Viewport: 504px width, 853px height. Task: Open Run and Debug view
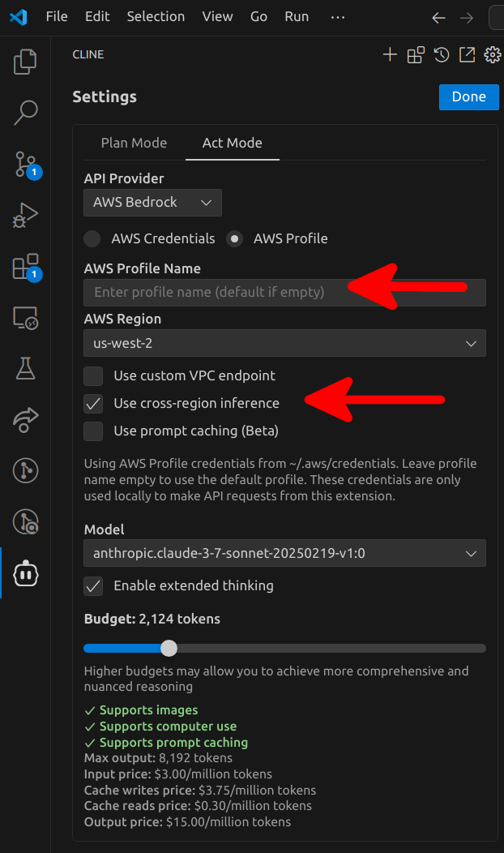point(25,215)
